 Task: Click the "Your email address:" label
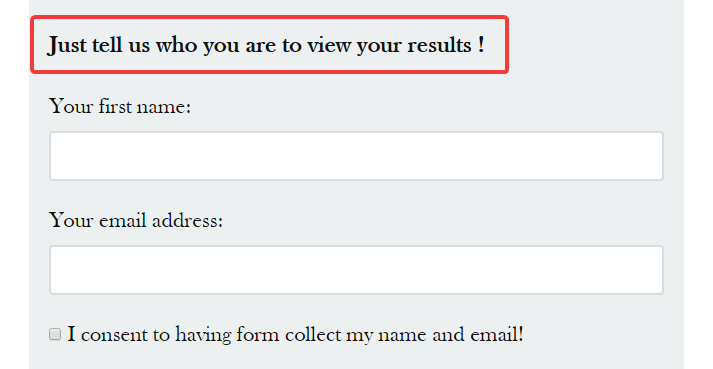click(x=136, y=220)
